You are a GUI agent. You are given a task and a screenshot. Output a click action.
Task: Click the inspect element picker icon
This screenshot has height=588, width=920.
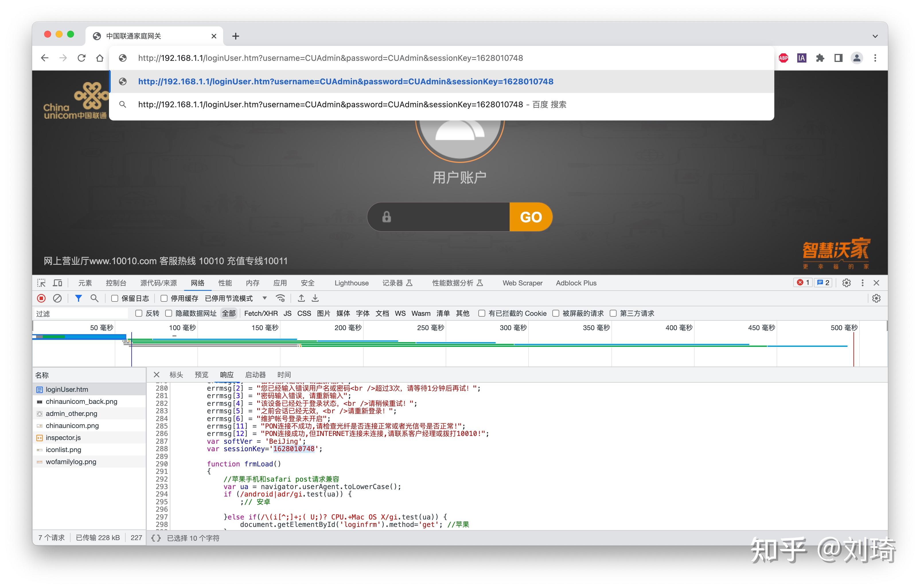tap(41, 283)
